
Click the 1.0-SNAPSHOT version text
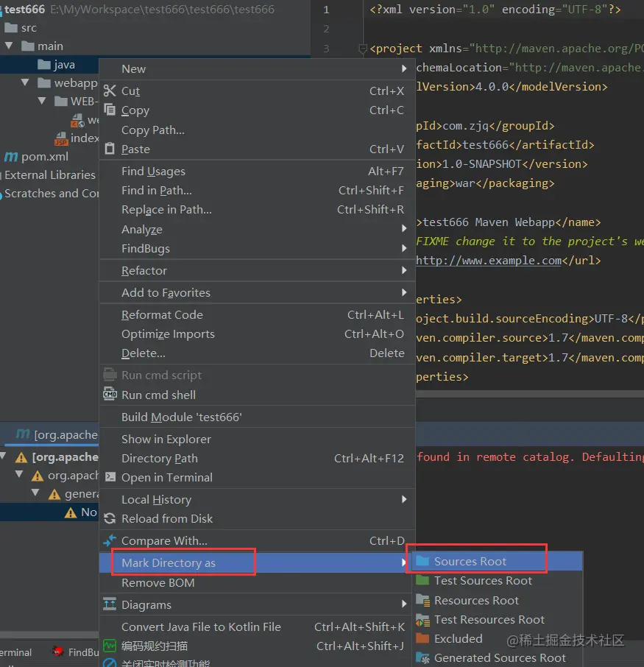click(x=481, y=163)
